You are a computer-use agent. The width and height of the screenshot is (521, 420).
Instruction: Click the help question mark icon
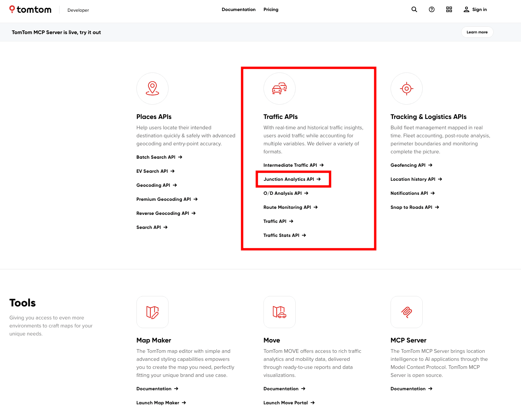coord(431,10)
